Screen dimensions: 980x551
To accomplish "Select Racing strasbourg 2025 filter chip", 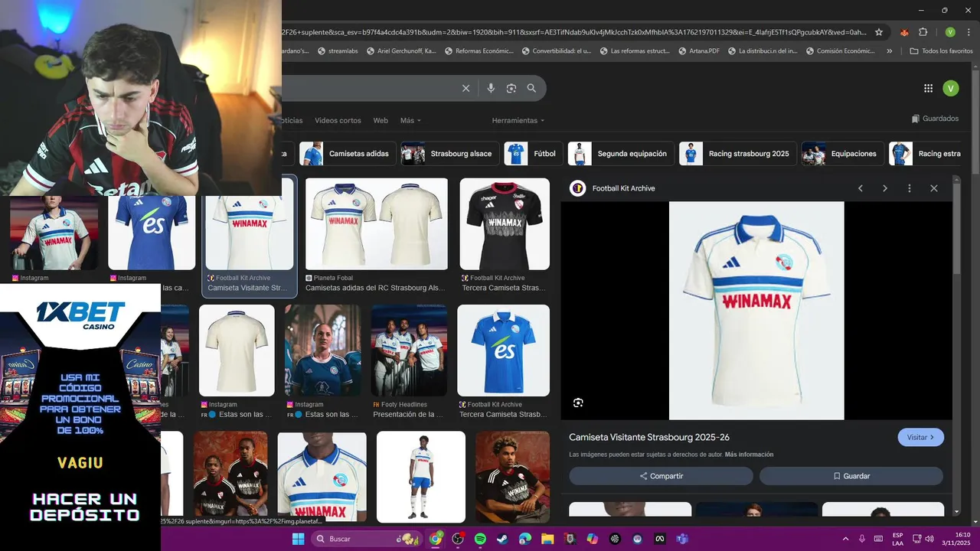I will [x=737, y=153].
